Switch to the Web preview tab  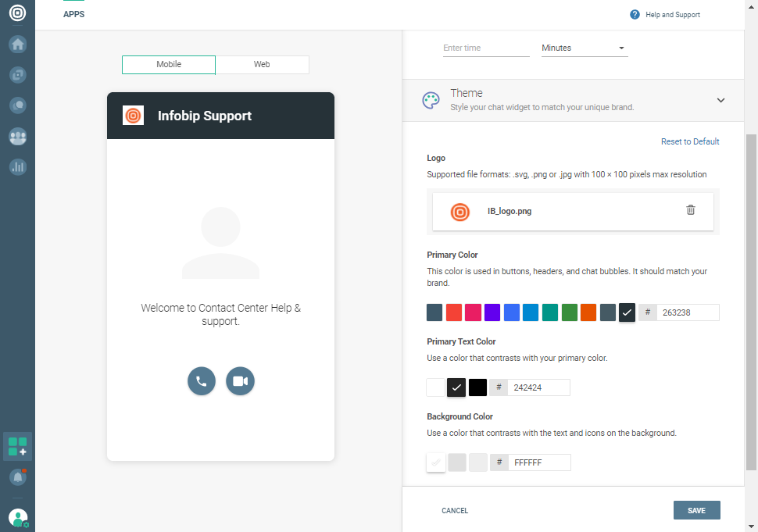point(262,65)
